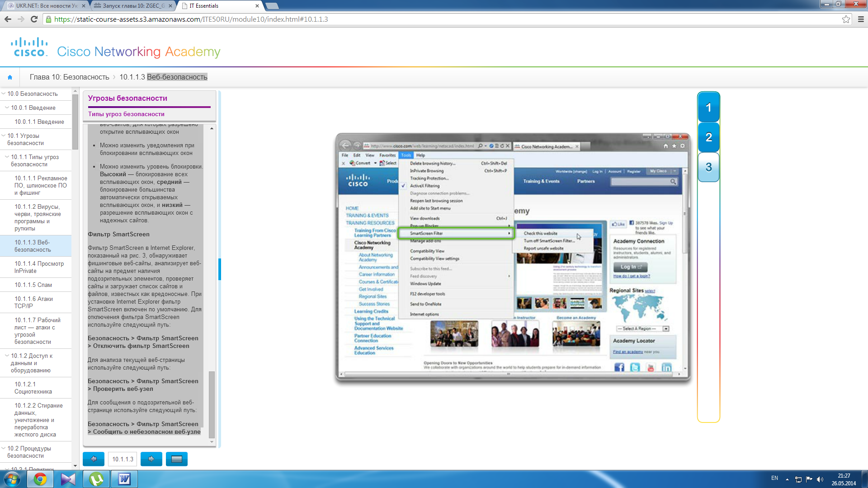Open uTorrent from the taskbar
Viewport: 868px width, 488px height.
pyautogui.click(x=96, y=479)
